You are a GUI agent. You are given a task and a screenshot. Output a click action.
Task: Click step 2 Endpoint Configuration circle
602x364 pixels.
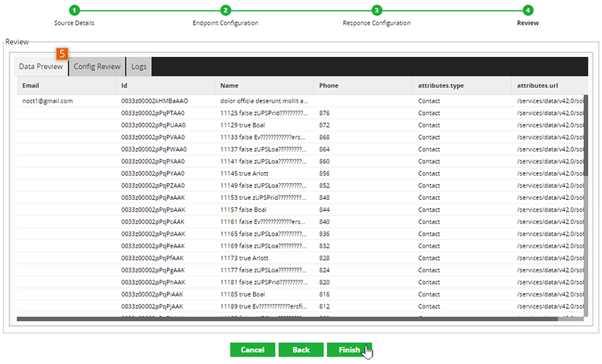click(x=225, y=10)
